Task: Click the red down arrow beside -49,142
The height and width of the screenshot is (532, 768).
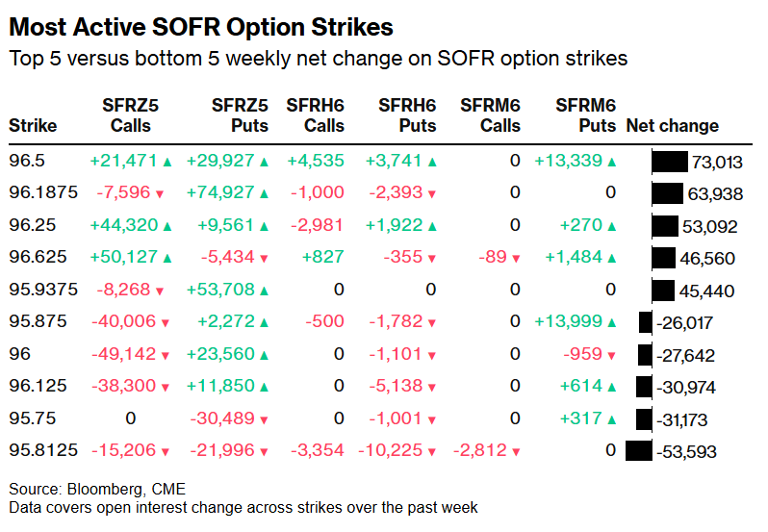Action: click(x=167, y=356)
